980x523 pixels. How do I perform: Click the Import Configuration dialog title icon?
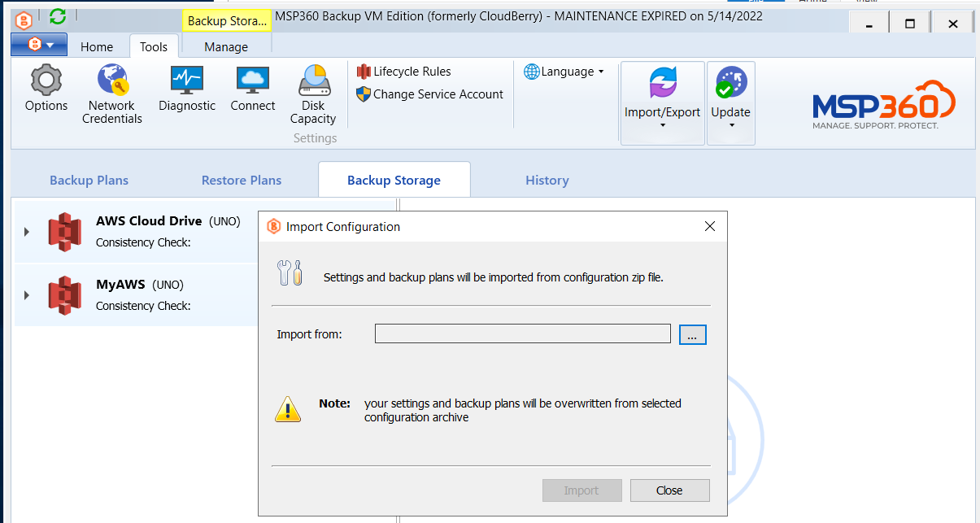274,227
